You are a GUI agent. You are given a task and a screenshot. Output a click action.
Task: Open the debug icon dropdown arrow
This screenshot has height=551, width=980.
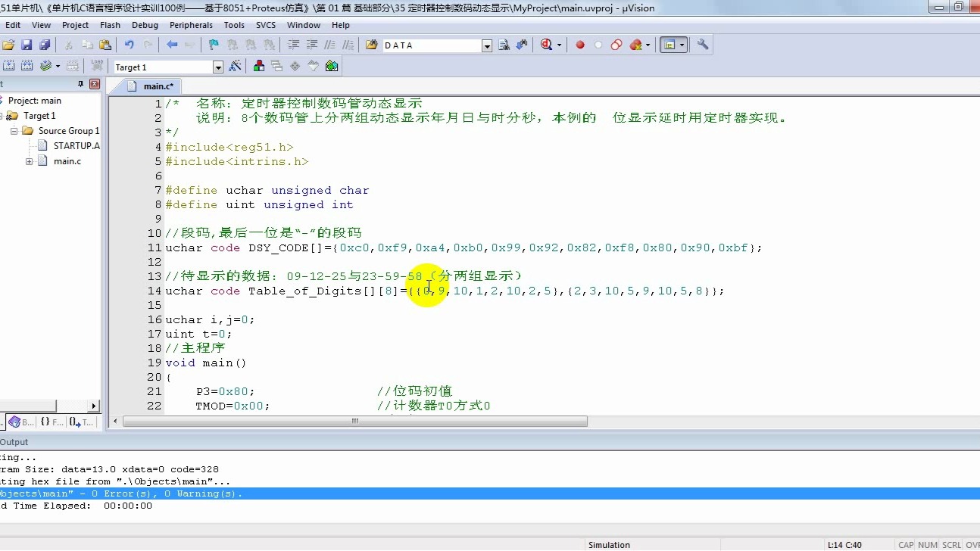(560, 45)
